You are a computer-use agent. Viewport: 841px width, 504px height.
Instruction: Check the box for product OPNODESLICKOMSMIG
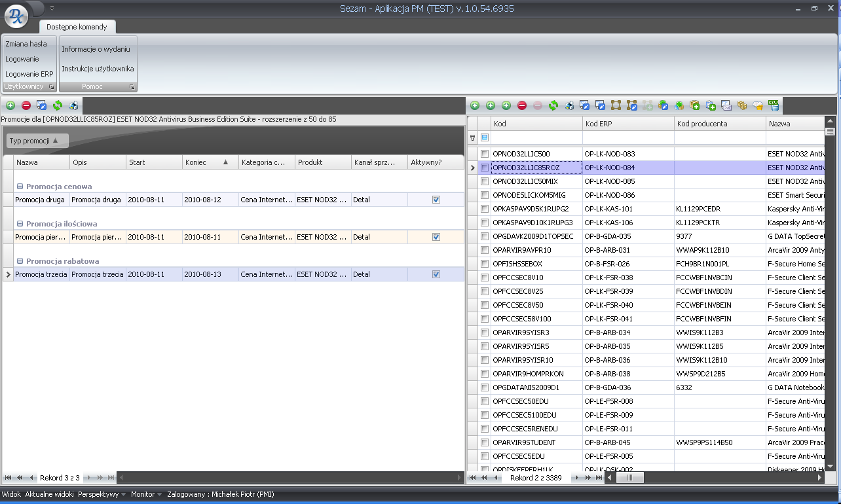tap(485, 195)
